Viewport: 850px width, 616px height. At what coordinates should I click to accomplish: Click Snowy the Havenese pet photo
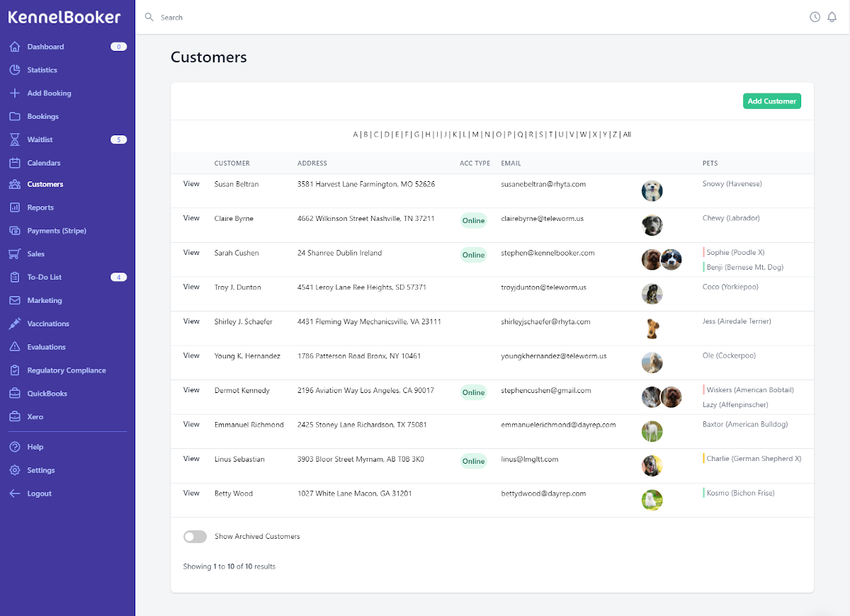pos(652,190)
